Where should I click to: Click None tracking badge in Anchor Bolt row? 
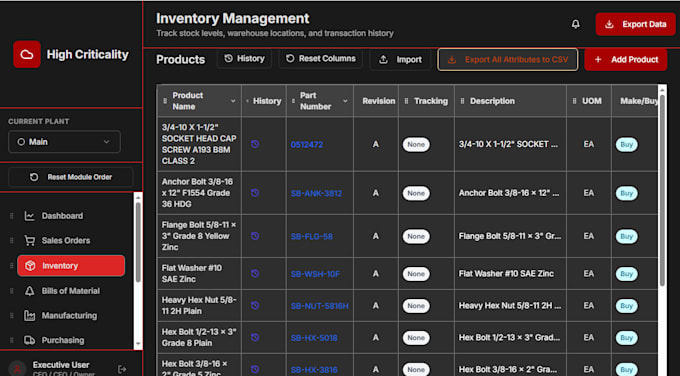coord(416,193)
